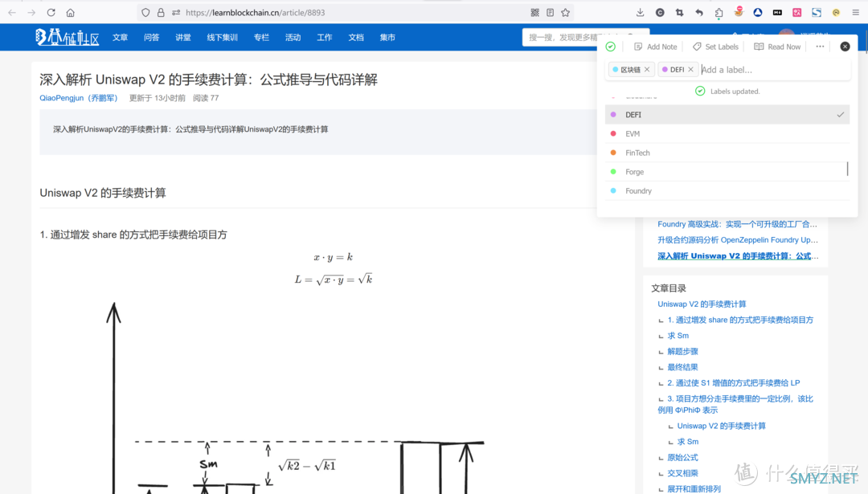Image resolution: width=868 pixels, height=494 pixels.
Task: Click the tracking protection shield icon
Action: 145,12
